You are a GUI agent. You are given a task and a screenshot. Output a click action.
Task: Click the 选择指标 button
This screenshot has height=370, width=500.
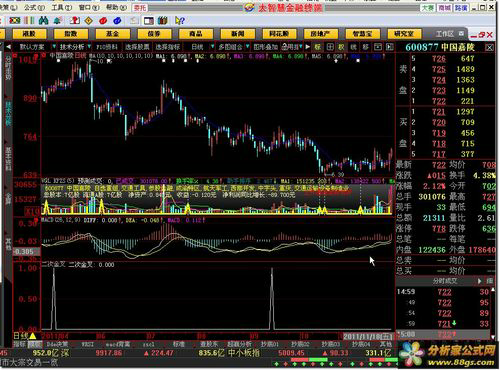[168, 47]
